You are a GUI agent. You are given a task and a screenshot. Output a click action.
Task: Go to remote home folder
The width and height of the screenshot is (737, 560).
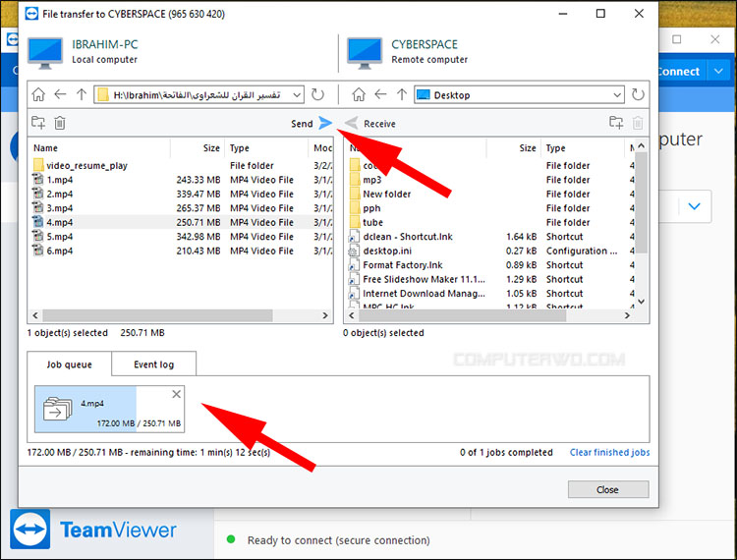(x=359, y=95)
